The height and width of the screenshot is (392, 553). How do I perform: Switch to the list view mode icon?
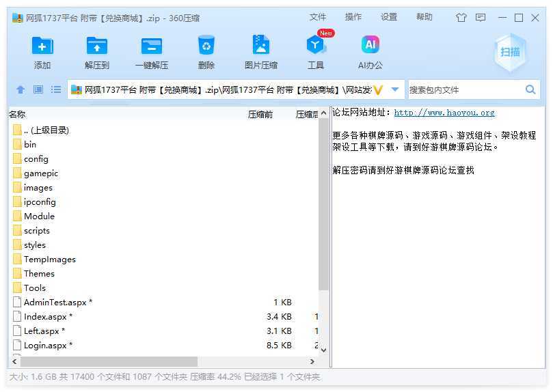(x=56, y=89)
